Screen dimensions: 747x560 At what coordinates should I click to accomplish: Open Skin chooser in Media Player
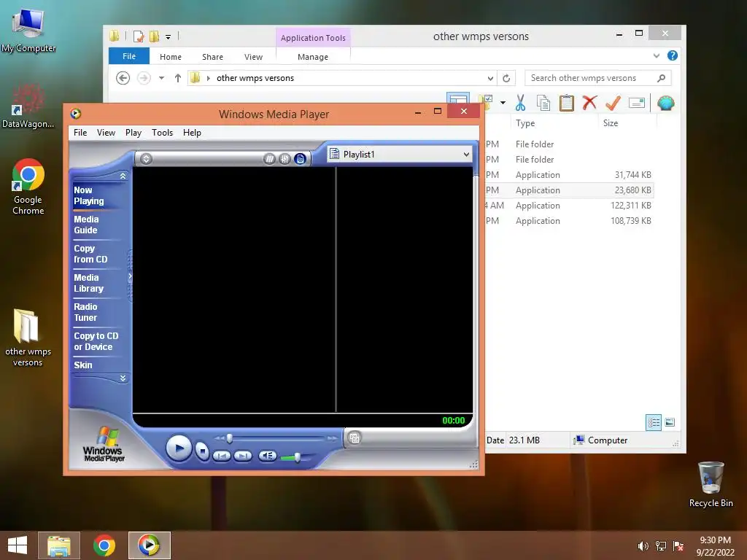tap(83, 365)
